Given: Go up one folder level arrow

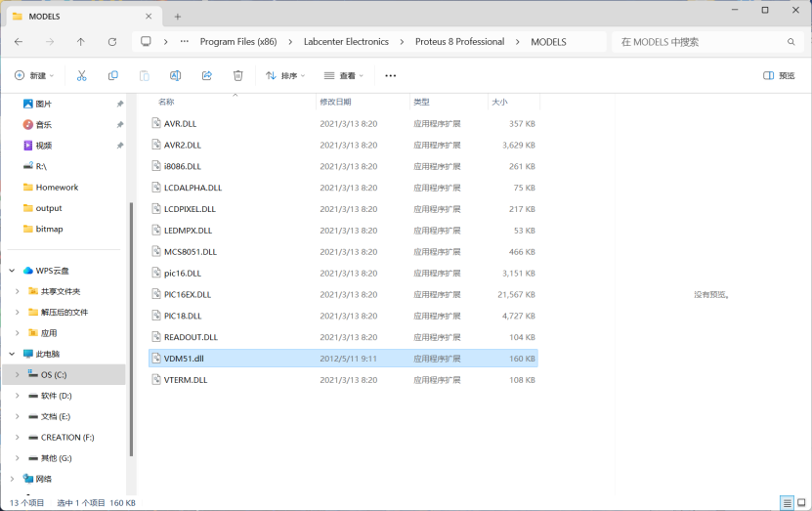Looking at the screenshot, I should coord(81,42).
